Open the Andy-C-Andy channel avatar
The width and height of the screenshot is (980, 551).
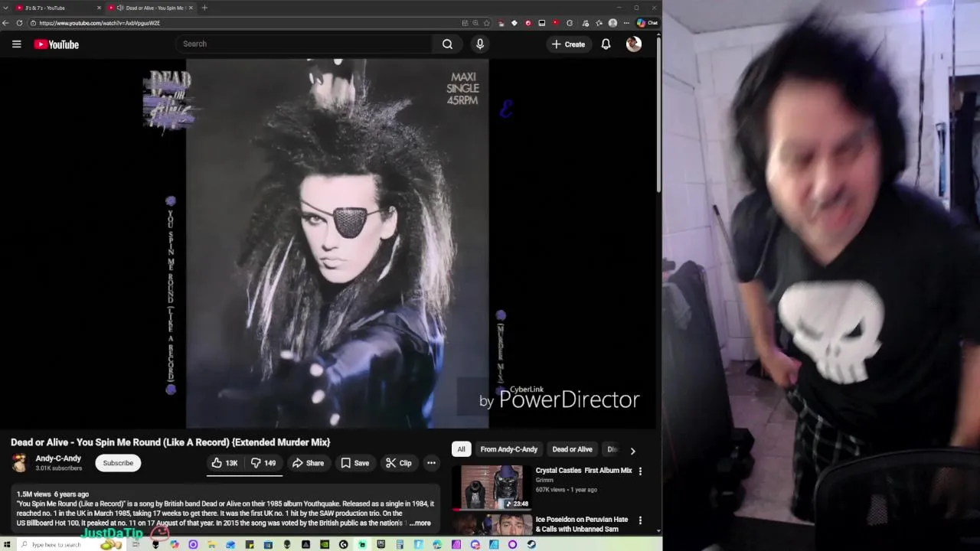pyautogui.click(x=20, y=463)
